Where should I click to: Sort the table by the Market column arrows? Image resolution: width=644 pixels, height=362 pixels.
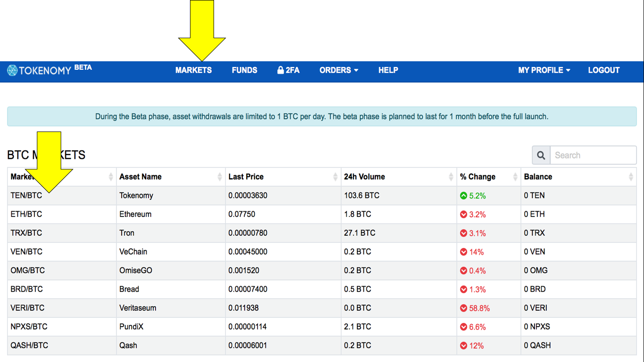pos(111,177)
